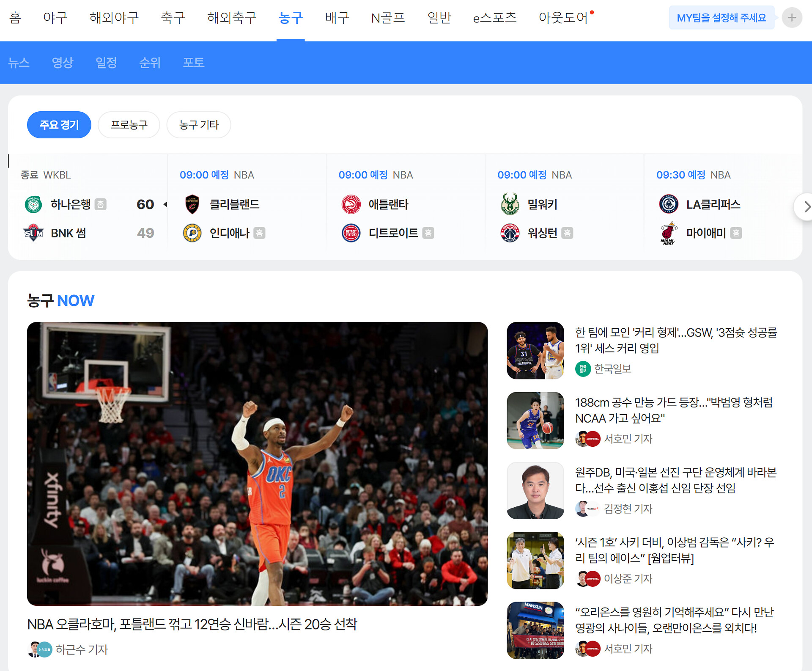
Task: Select the 주요 경기 filter pill
Action: 59,125
